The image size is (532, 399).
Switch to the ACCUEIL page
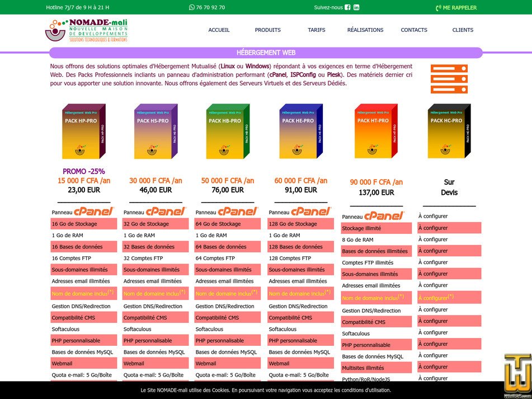point(219,30)
